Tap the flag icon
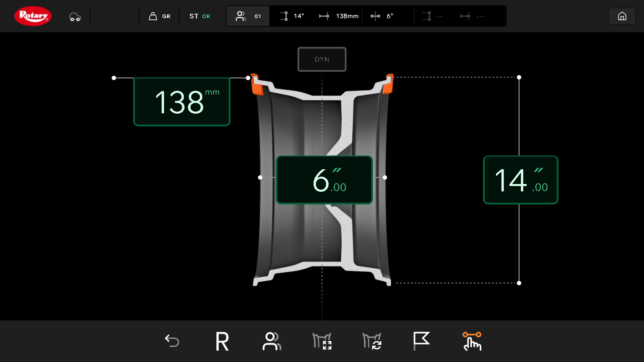The width and height of the screenshot is (644, 362). pyautogui.click(x=421, y=341)
